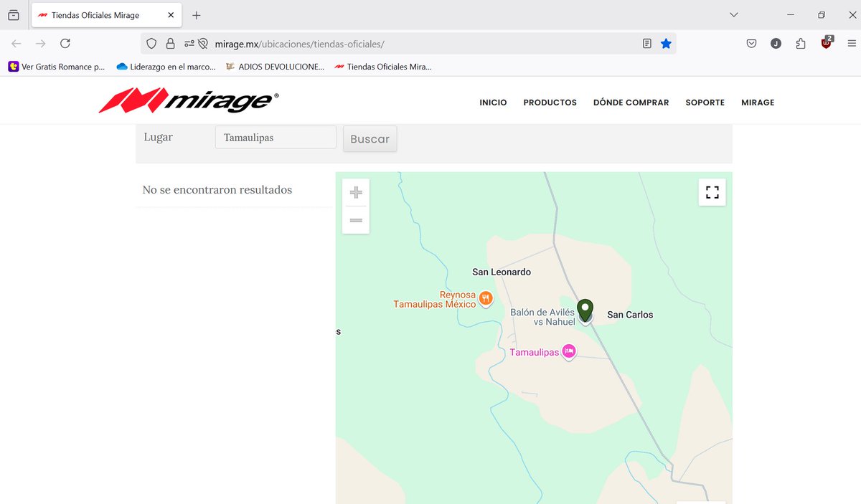Screen dimensions: 861x504
Task: Open the list all tabs dropdown
Action: [733, 15]
